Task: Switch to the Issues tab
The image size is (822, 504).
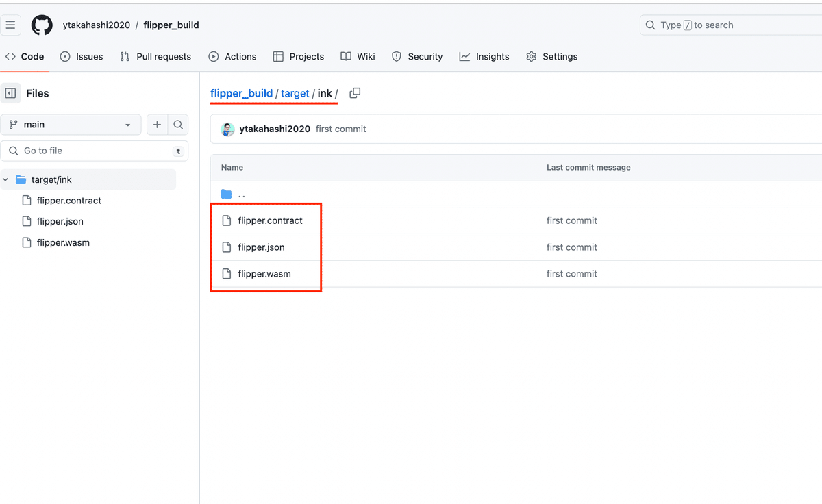Action: tap(82, 57)
